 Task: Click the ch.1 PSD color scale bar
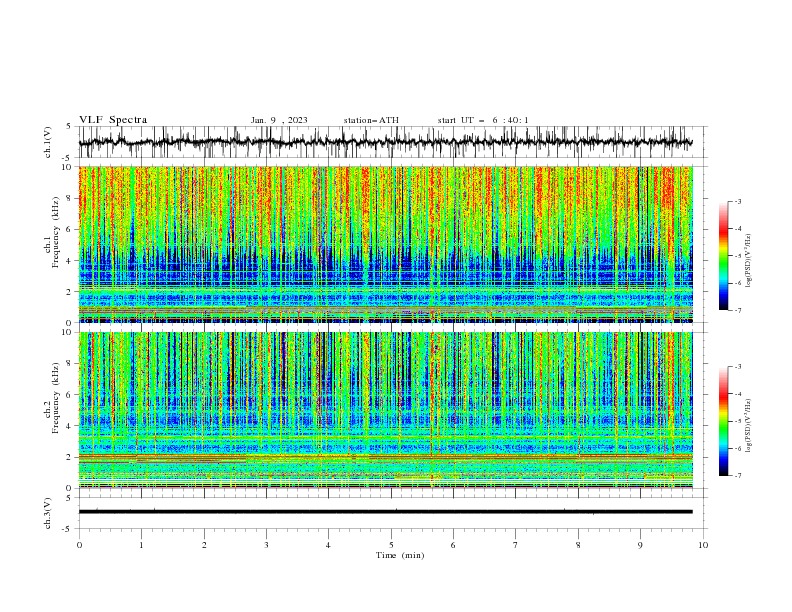tap(723, 256)
